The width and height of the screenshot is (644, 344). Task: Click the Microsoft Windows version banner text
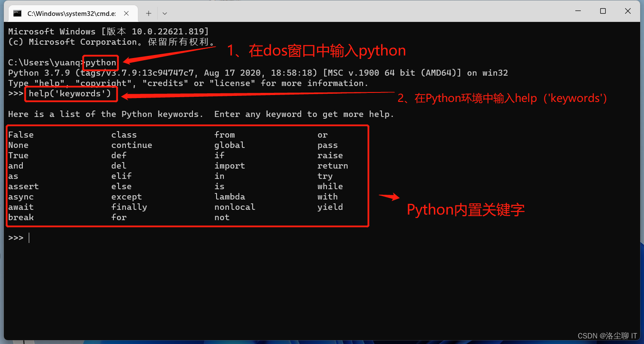click(x=107, y=31)
